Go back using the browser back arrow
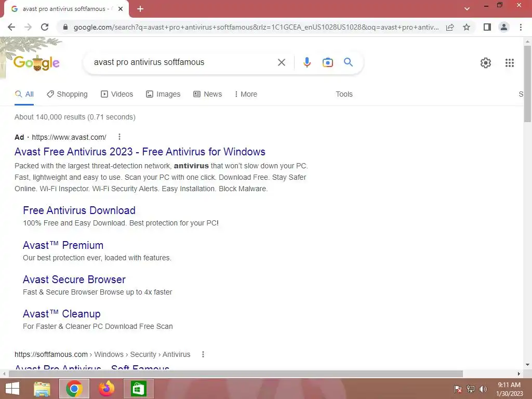The height and width of the screenshot is (399, 532). 11,27
